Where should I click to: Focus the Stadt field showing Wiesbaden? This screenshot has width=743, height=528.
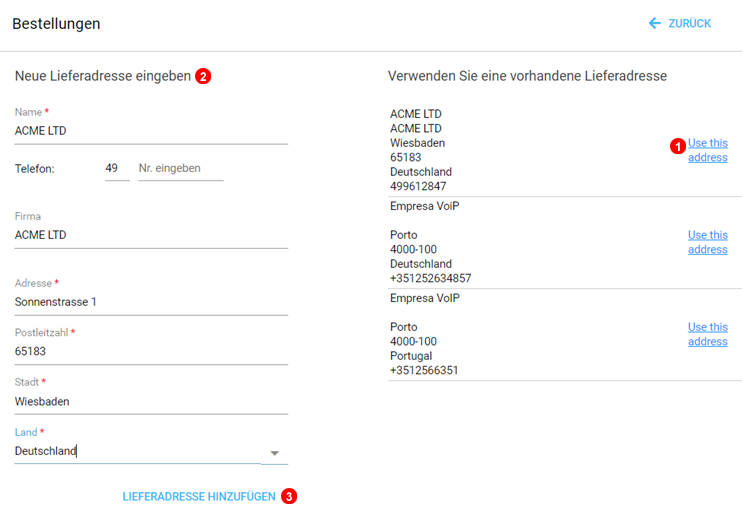point(150,401)
